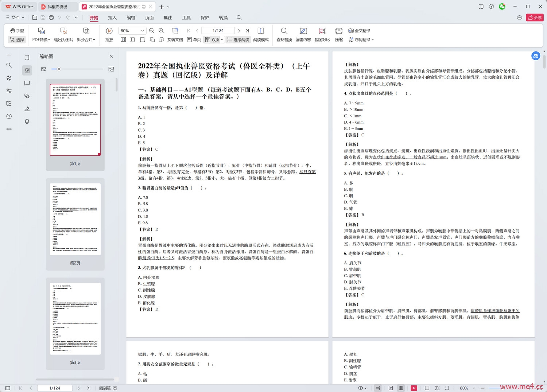Switch to 单页 single page view
This screenshot has height=392, width=547.
tap(194, 39)
